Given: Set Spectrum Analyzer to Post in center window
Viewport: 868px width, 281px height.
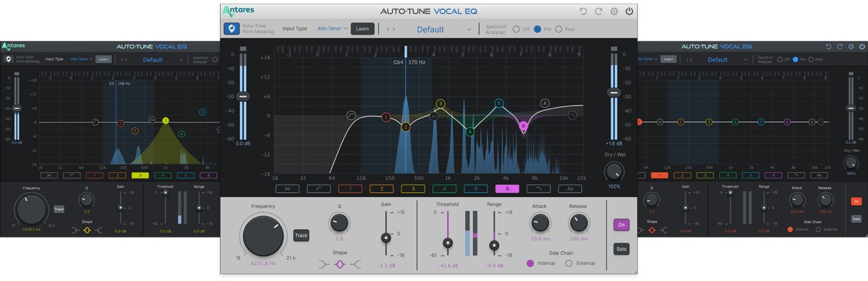Looking at the screenshot, I should pos(559,30).
